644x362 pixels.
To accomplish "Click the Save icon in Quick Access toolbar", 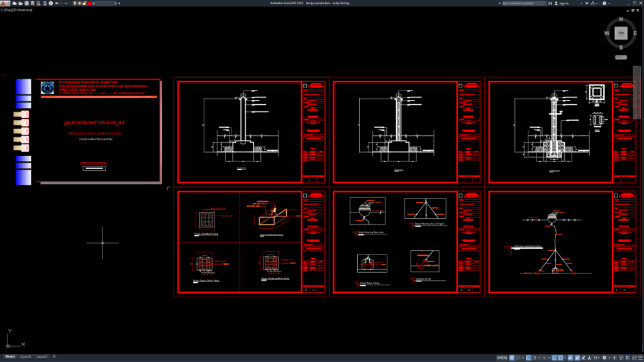I will pyautogui.click(x=28, y=4).
